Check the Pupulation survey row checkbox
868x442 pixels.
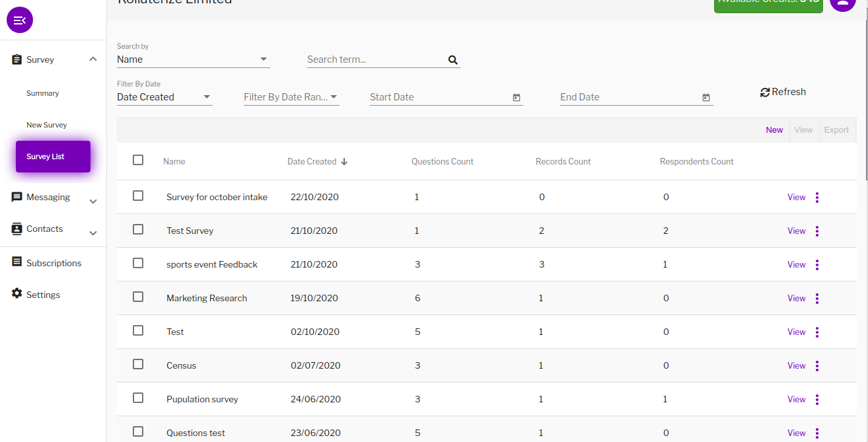[x=138, y=398]
